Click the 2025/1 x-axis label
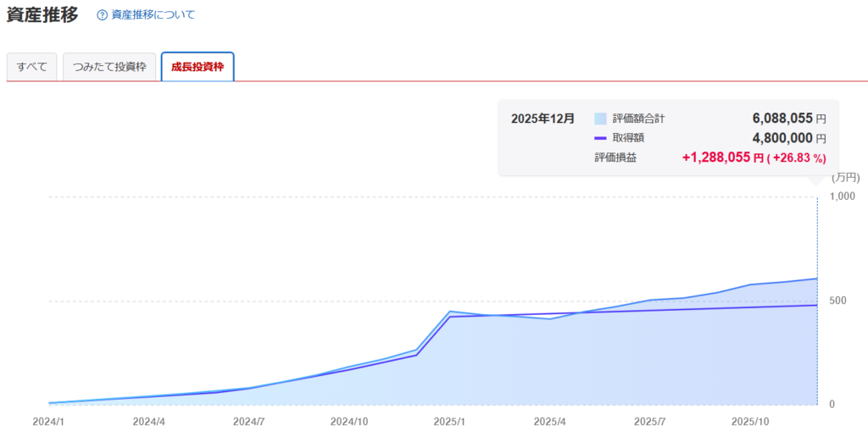 450,421
